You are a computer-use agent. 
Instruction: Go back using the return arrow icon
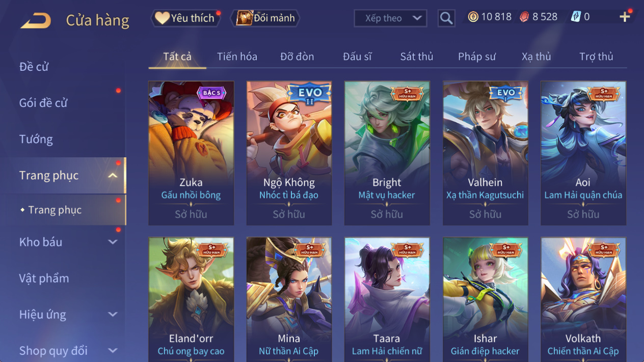coord(36,20)
